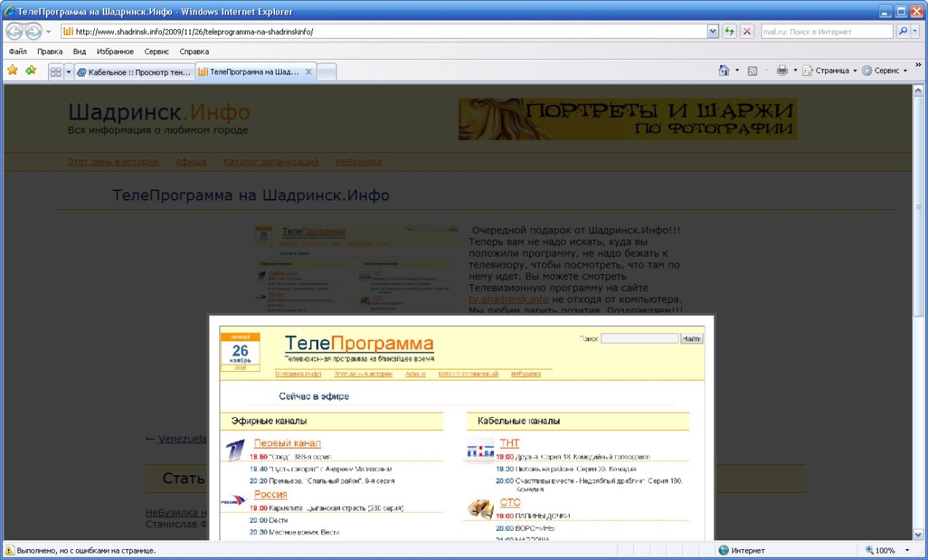Start search with the magnifier icon
Screen dimensions: 928x560
(x=902, y=31)
